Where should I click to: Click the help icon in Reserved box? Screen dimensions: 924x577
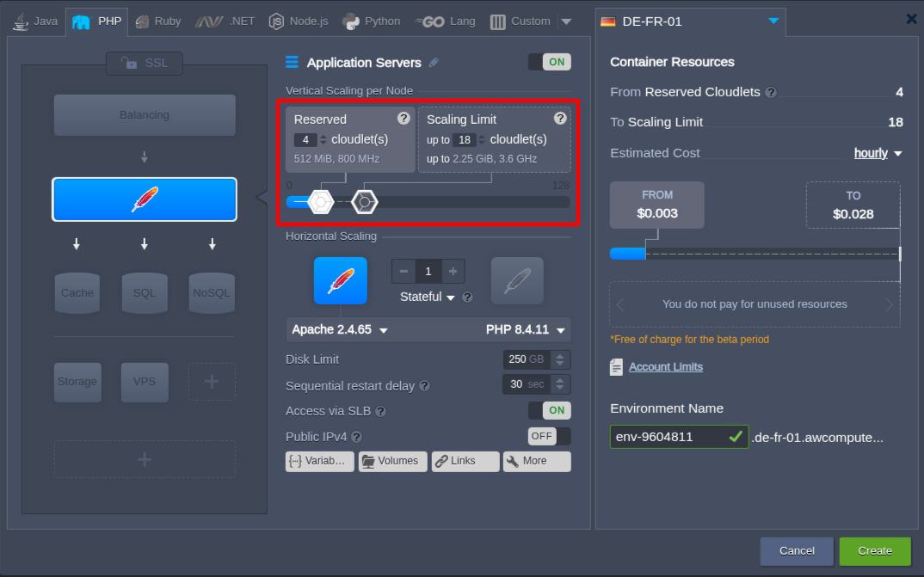point(403,119)
